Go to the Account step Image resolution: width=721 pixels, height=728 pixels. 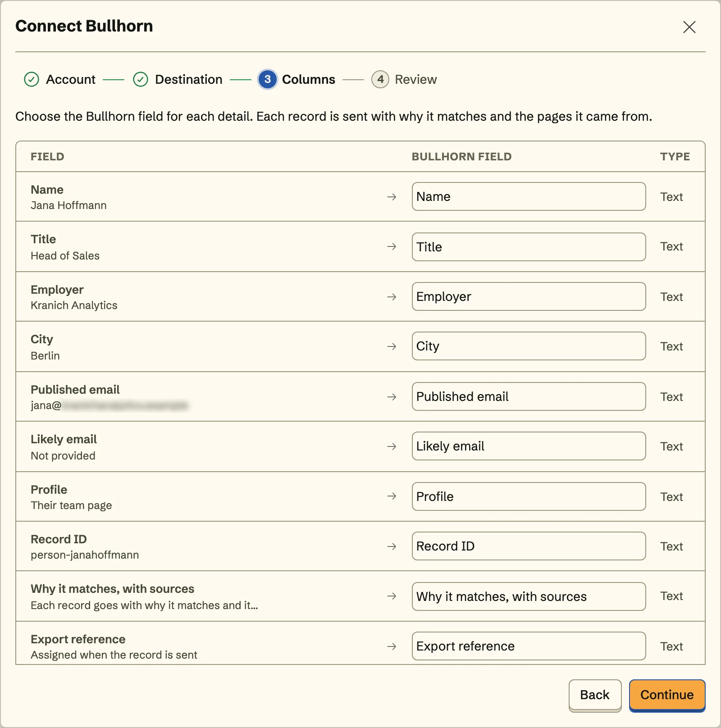pos(59,79)
